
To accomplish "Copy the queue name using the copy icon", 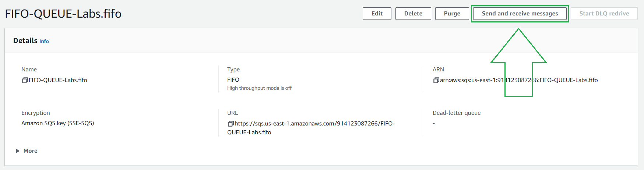I will point(25,80).
